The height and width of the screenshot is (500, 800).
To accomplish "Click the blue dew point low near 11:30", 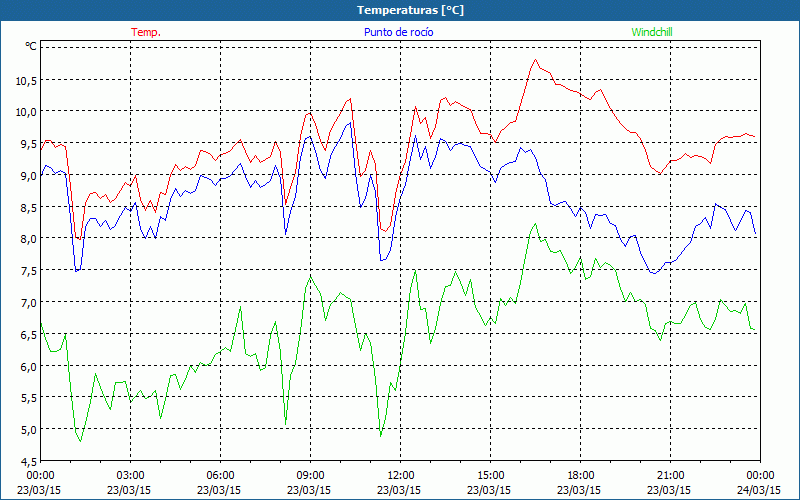I will point(381,260).
